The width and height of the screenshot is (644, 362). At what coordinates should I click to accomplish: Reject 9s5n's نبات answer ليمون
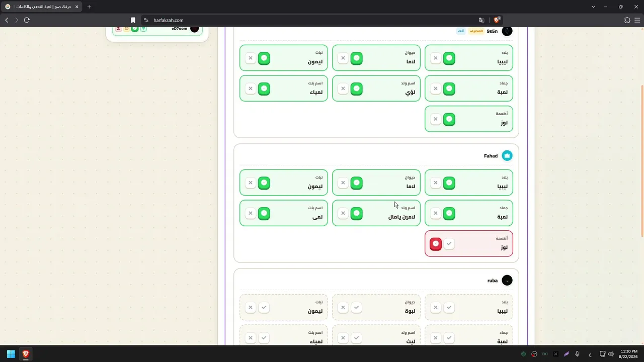point(251,58)
